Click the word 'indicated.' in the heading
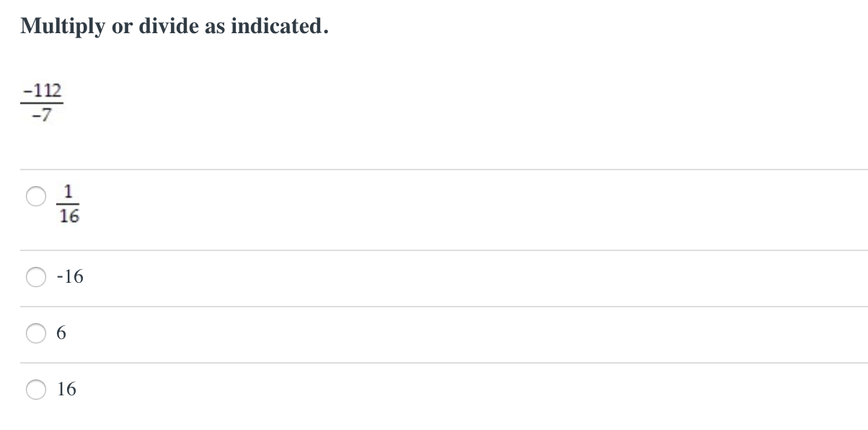The width and height of the screenshot is (868, 430). pyautogui.click(x=280, y=26)
